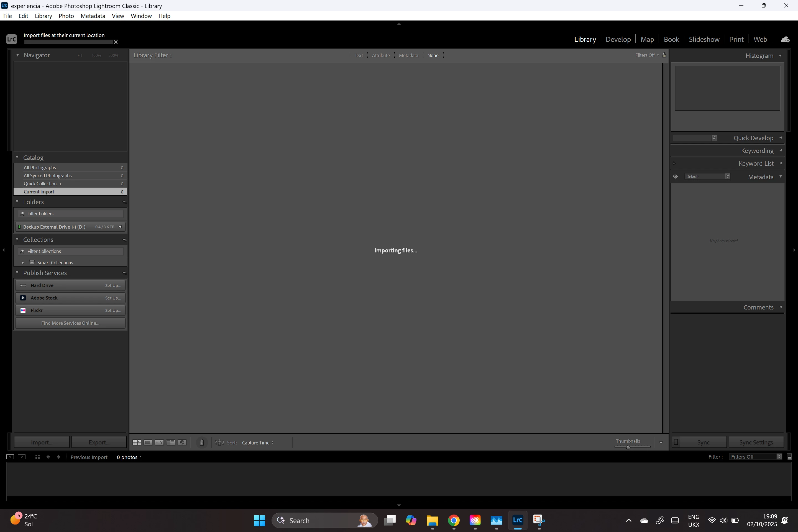The image size is (798, 532).
Task: Expand the Quick Develop panel
Action: pyautogui.click(x=753, y=138)
